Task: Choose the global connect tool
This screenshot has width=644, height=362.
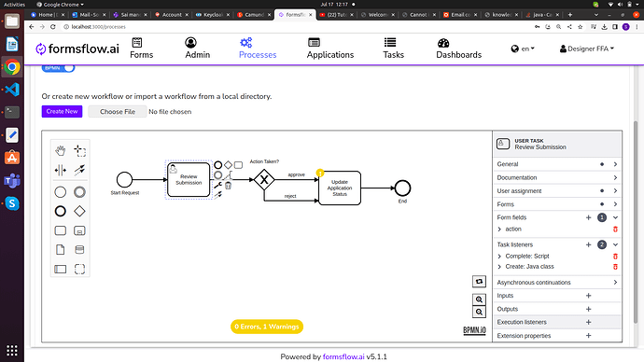Action: [79, 170]
